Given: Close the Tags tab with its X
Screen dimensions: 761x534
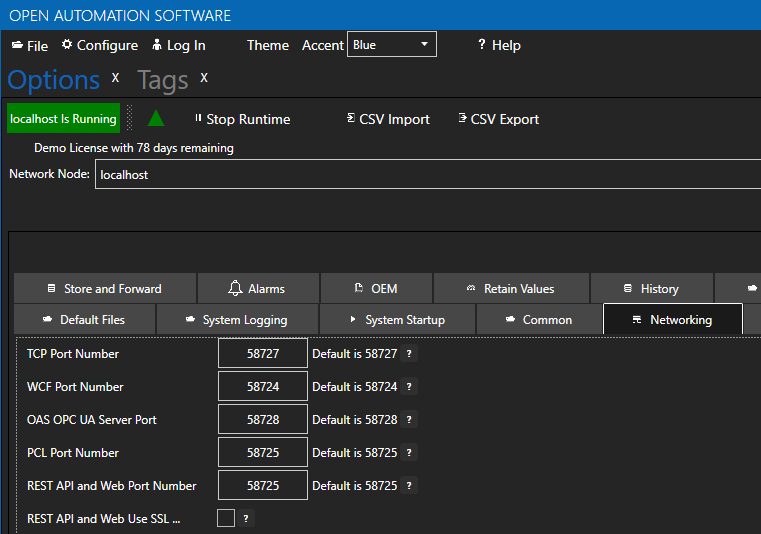Looking at the screenshot, I should pos(204,78).
